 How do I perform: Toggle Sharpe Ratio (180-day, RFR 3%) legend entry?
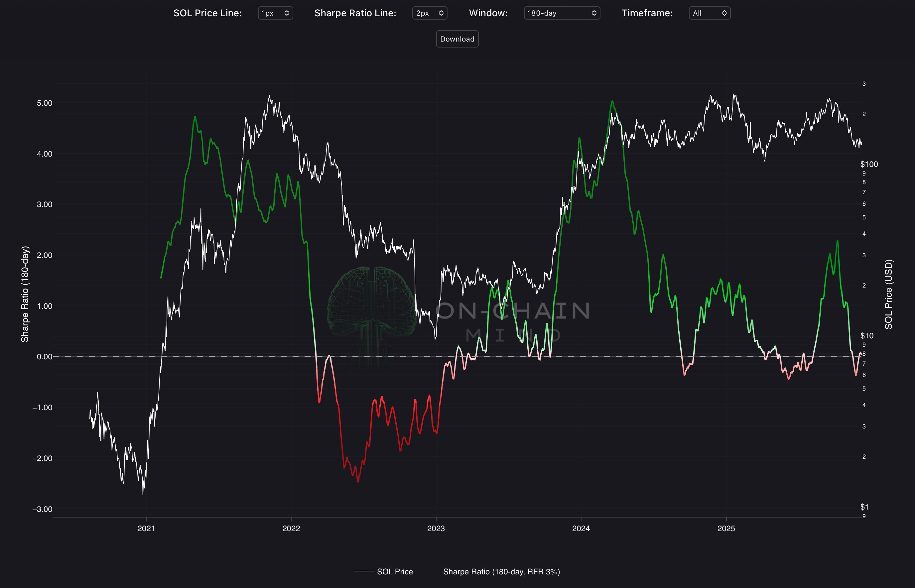(501, 572)
